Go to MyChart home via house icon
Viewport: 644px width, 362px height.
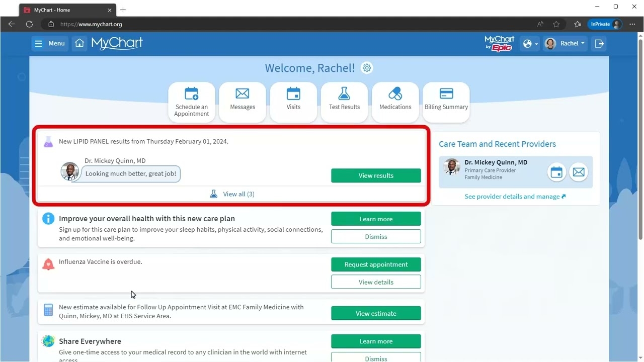point(79,43)
